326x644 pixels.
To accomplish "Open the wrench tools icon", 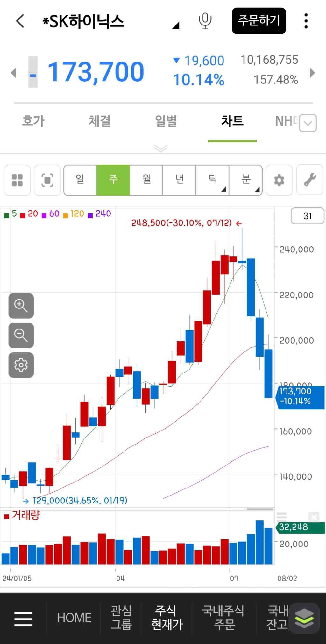I will click(x=310, y=180).
